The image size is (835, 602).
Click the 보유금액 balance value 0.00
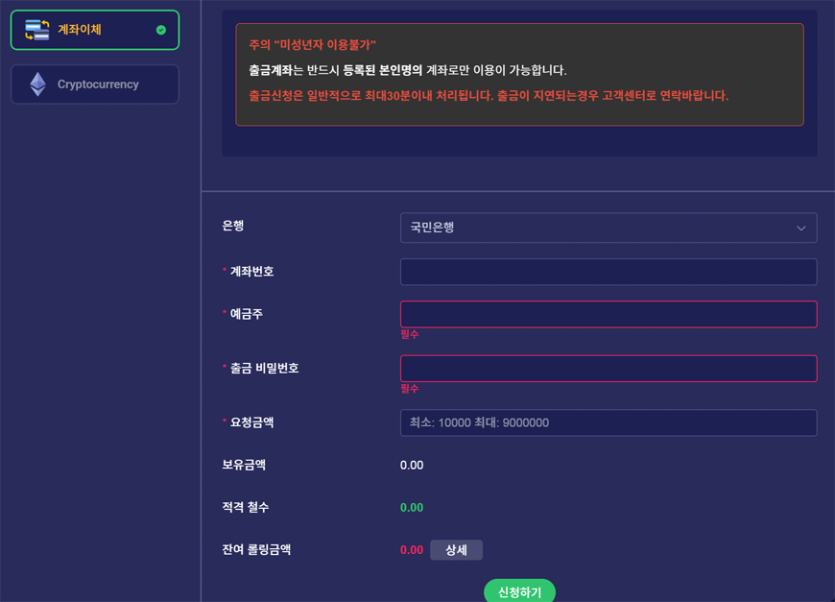pos(412,465)
